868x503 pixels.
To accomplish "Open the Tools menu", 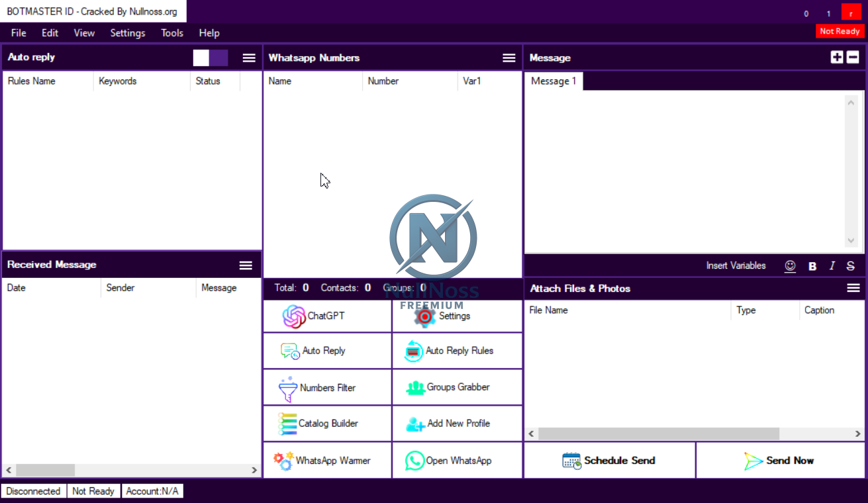I will click(171, 32).
